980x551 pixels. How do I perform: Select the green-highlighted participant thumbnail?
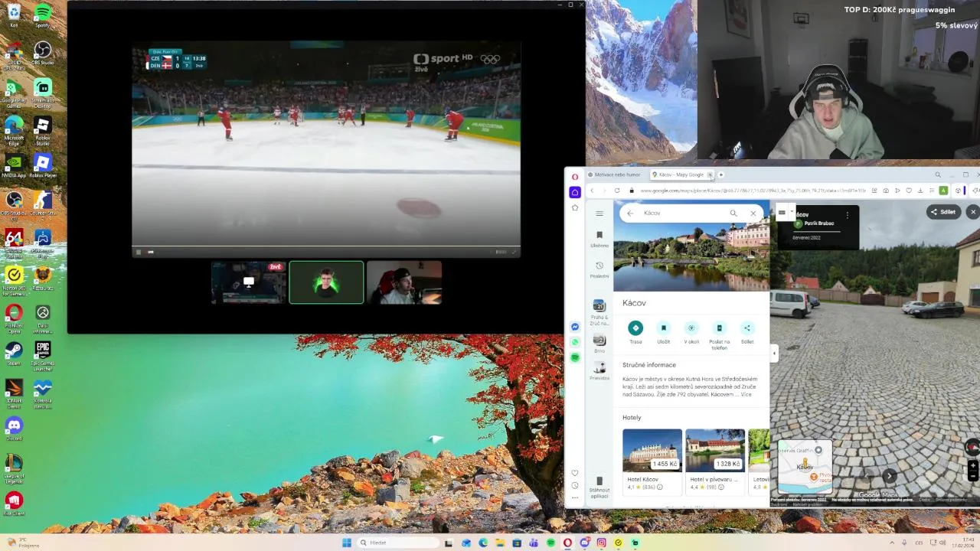(x=326, y=282)
